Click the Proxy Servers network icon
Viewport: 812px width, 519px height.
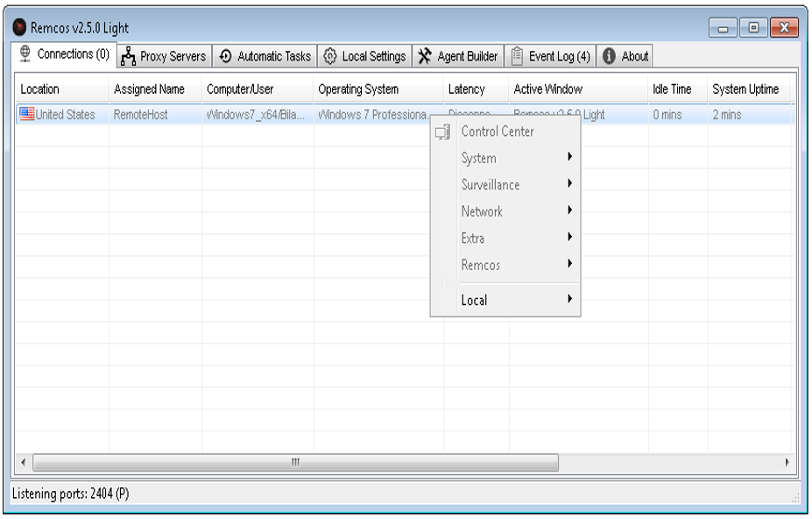coord(129,56)
